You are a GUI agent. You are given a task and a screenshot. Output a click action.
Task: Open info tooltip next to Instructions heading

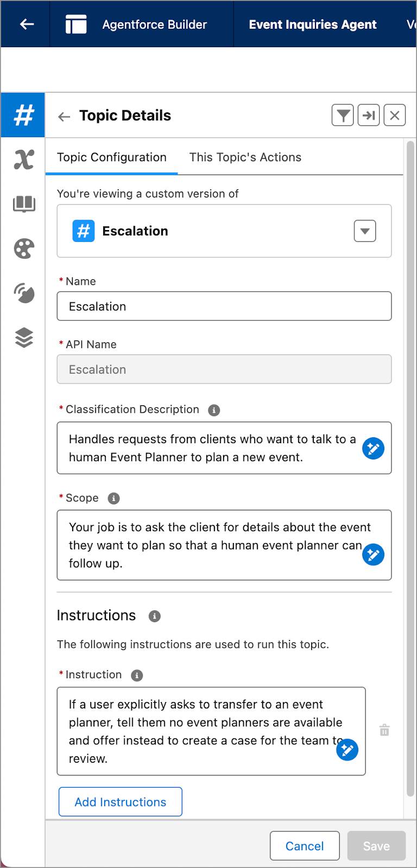point(155,616)
